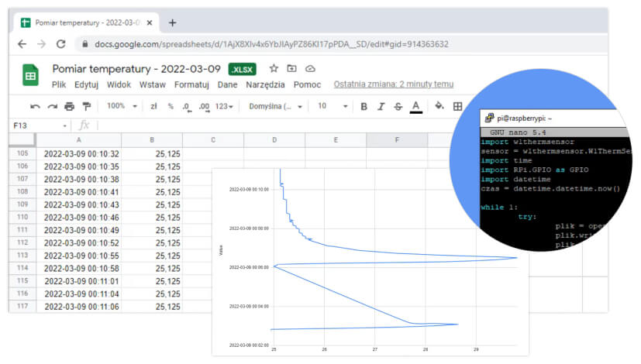Select row header 117
This screenshot has width=641, height=364.
(x=22, y=306)
